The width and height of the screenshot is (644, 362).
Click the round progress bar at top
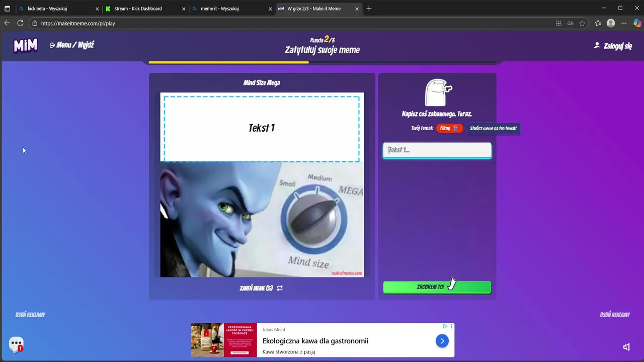tap(322, 62)
